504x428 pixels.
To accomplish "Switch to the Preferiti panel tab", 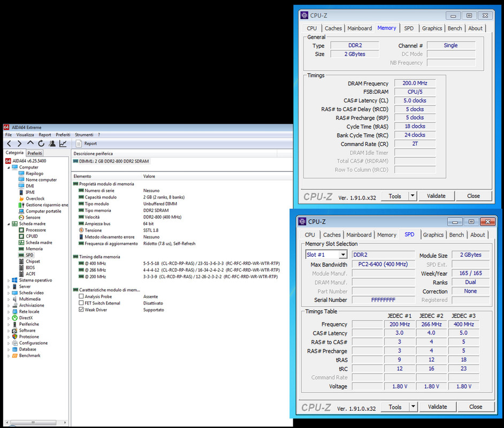I will coord(35,153).
